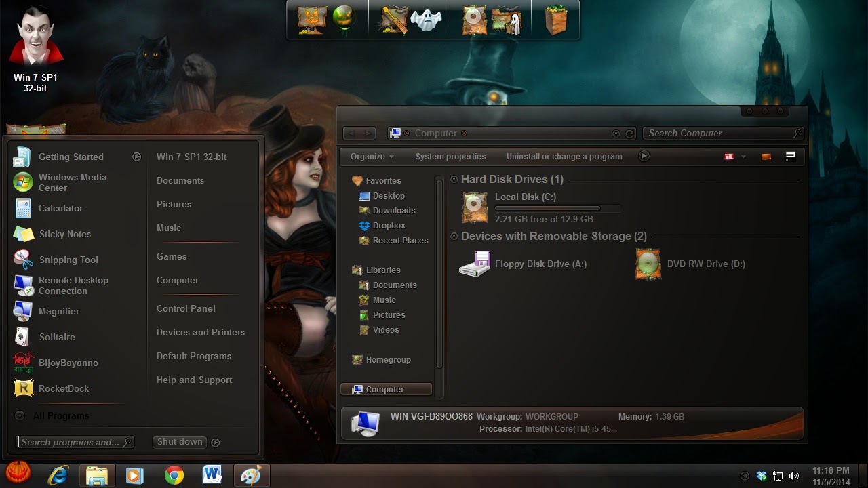
Task: Select Floppy Disk Drive (A:)
Action: pos(523,264)
